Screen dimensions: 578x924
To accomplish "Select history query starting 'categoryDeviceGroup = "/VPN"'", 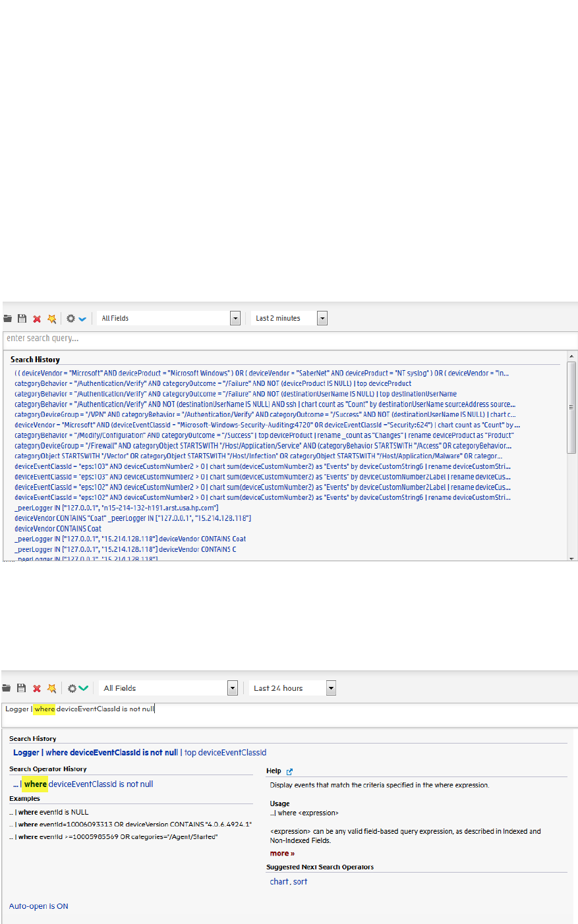I will click(265, 414).
